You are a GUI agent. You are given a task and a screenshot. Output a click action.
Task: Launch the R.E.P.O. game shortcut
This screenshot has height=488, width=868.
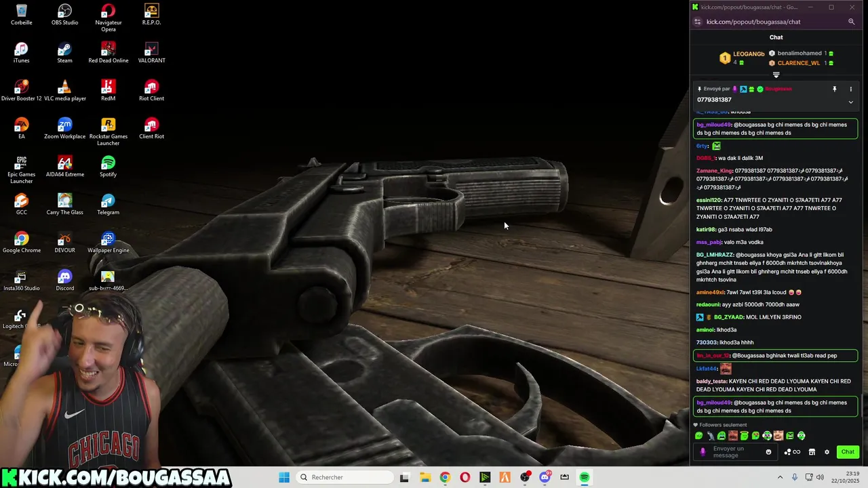coord(152,14)
